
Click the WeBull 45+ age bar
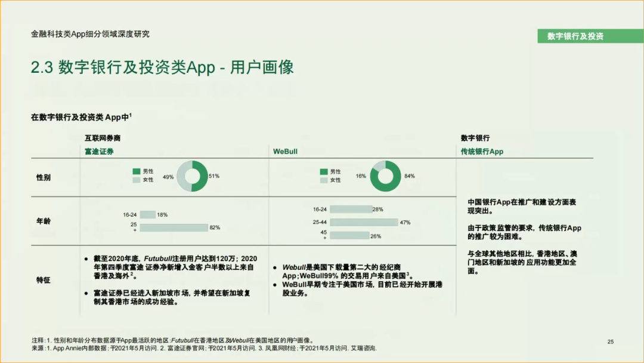point(349,236)
